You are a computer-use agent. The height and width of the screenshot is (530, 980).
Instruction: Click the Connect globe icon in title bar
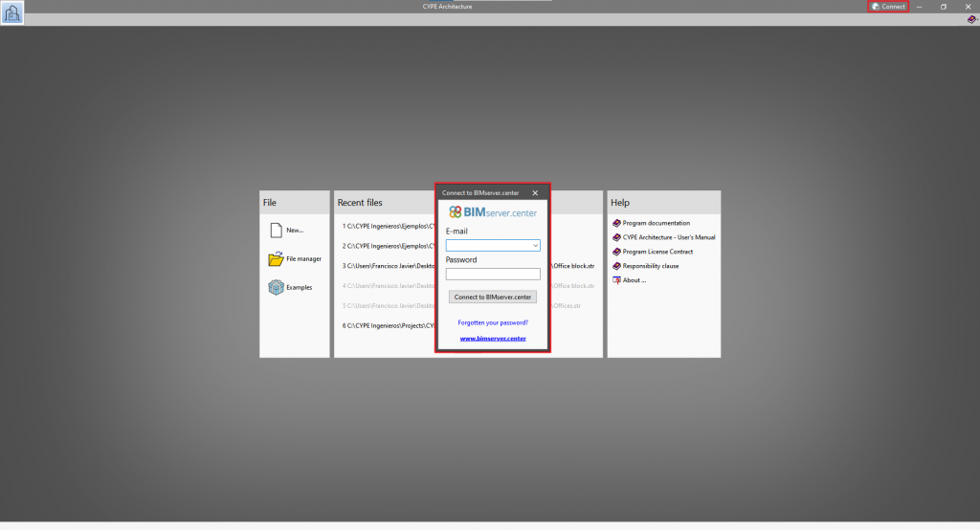pos(876,7)
